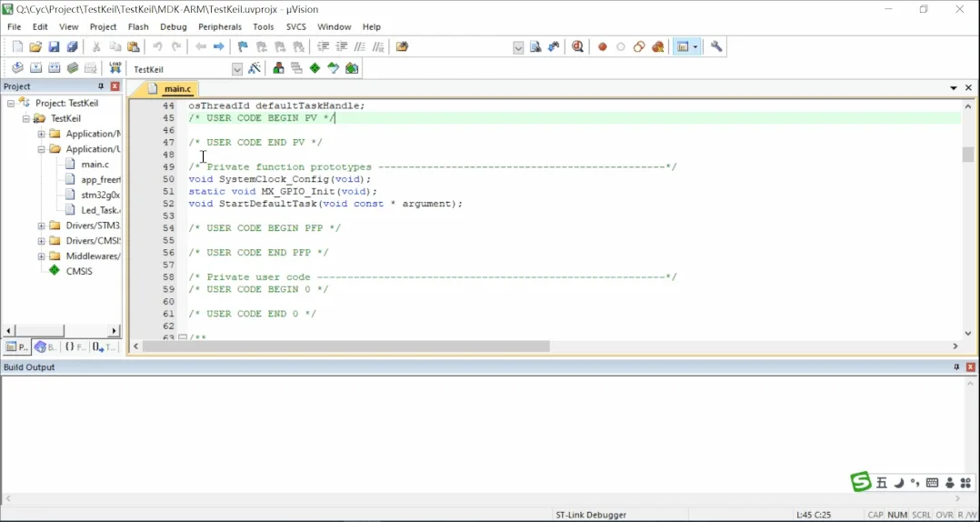Viewport: 980px width, 522px height.
Task: Click editor vertical scrollbar thumb
Action: (x=967, y=155)
